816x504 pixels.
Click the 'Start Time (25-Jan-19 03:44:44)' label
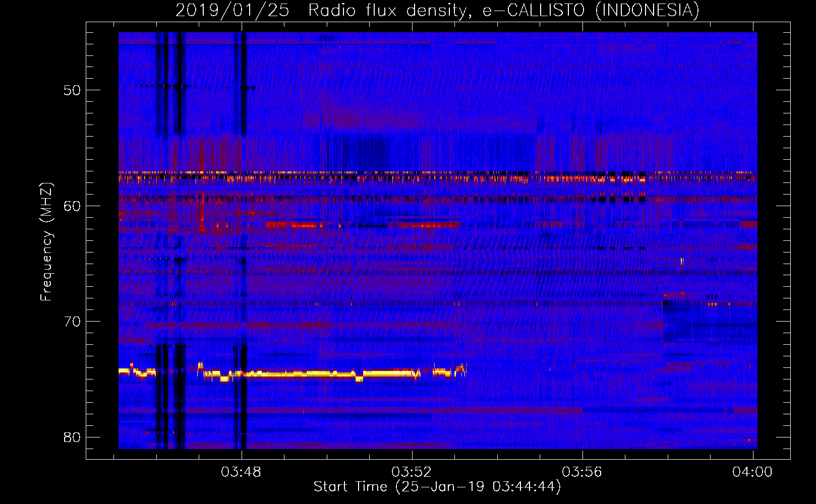(x=437, y=487)
